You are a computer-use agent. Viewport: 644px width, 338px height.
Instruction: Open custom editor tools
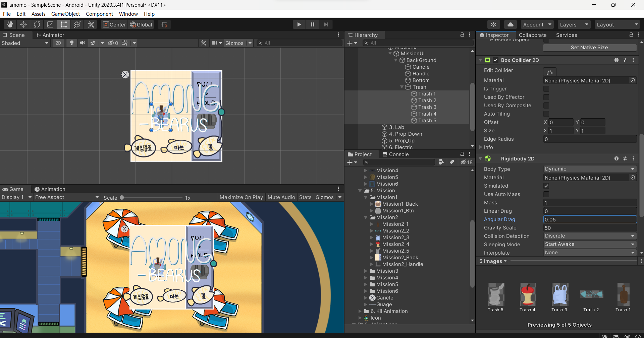click(91, 24)
